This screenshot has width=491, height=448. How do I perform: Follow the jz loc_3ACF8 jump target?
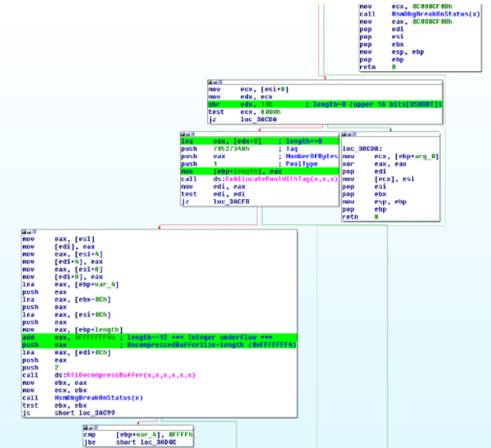[232, 200]
